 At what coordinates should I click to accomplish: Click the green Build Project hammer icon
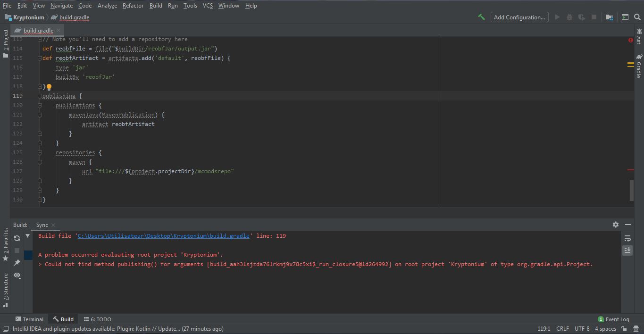tap(481, 17)
